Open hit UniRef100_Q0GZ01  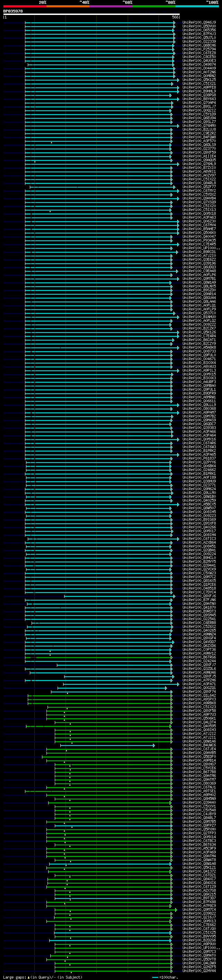(199, 688)
